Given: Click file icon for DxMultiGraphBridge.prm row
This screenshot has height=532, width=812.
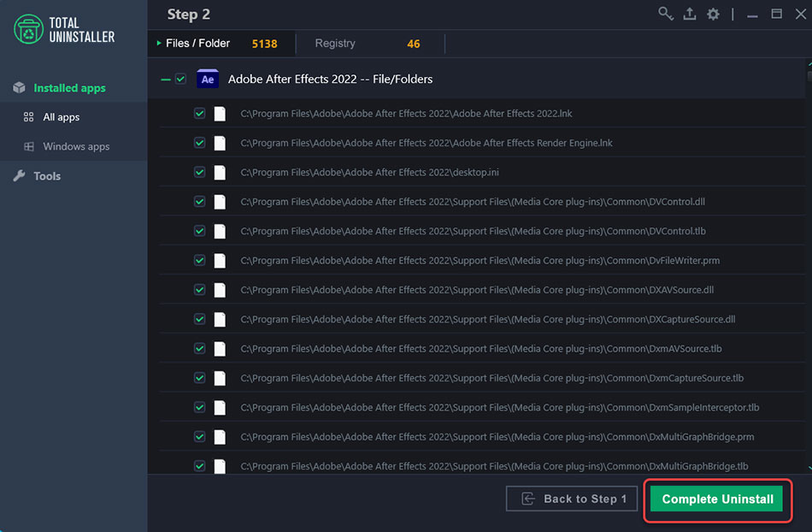Looking at the screenshot, I should coord(220,437).
